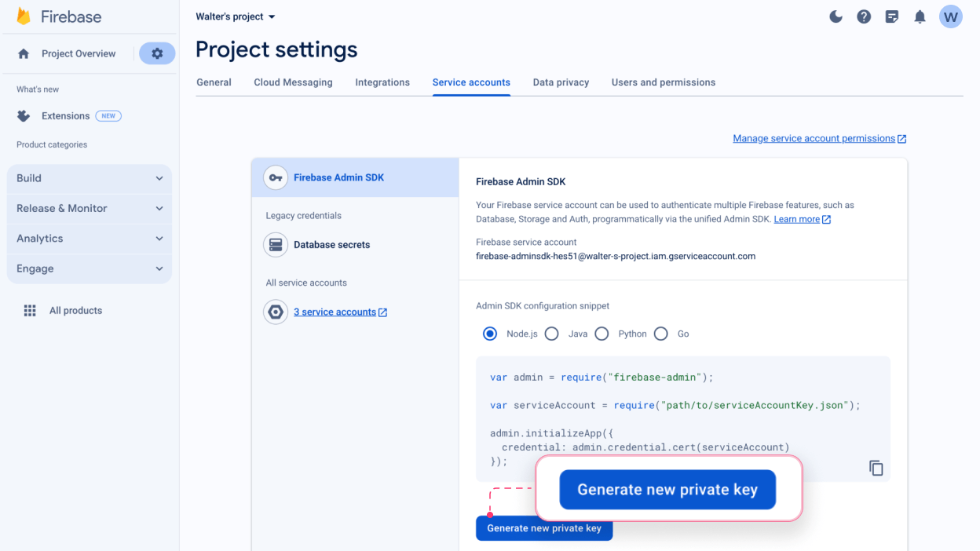Expand the Build category
The image size is (980, 551).
click(x=90, y=178)
